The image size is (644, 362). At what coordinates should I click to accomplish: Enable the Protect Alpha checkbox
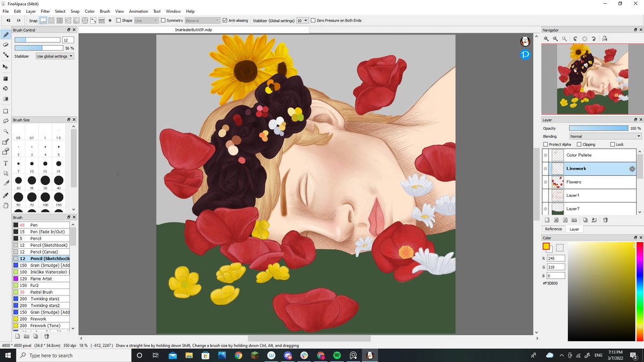(546, 144)
